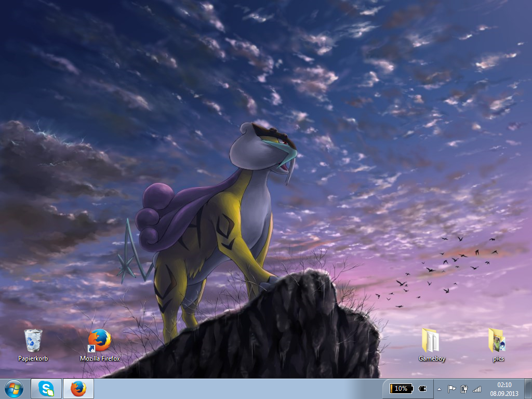Click the Show desktop button at taskbar end
Viewport: 532px width, 399px height.
[x=528, y=389]
